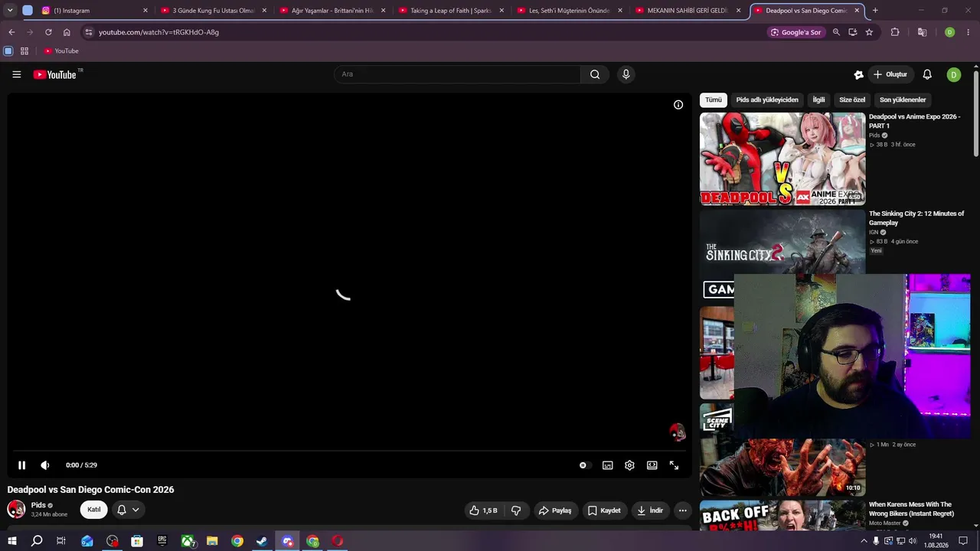
Task: Reload the current YouTube page
Action: point(48,32)
